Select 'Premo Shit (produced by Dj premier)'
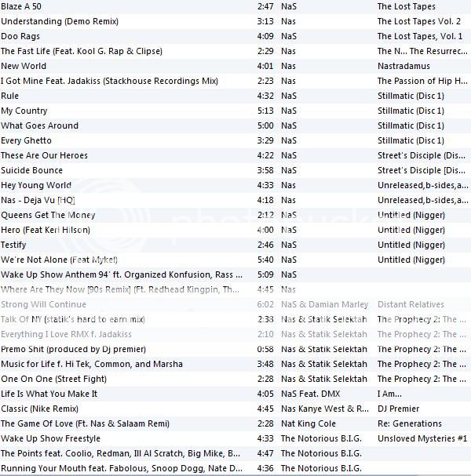Viewport: 471px width, 476px height. (74, 348)
